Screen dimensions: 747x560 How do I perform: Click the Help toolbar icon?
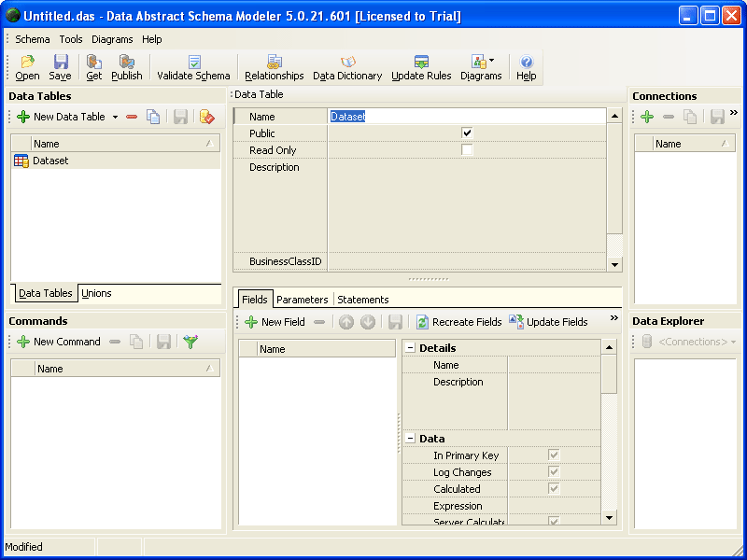[526, 67]
